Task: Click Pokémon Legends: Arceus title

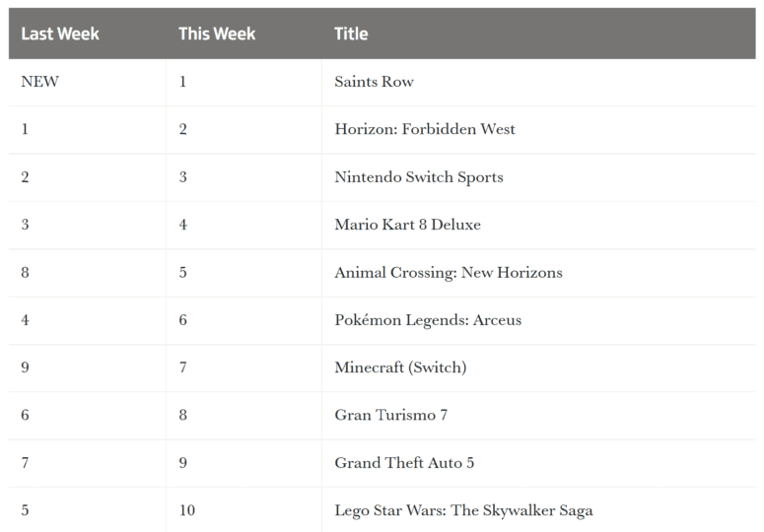Action: pos(428,320)
